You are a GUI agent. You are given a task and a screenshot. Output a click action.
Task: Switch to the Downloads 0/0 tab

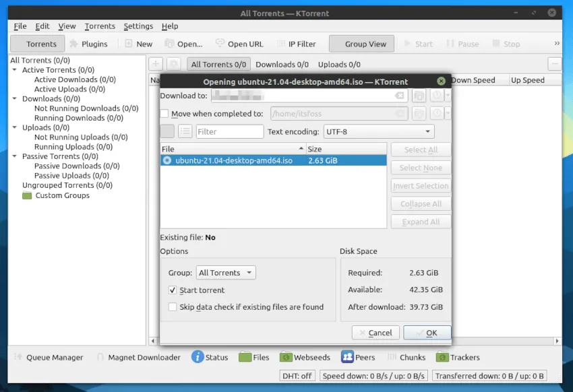(282, 65)
